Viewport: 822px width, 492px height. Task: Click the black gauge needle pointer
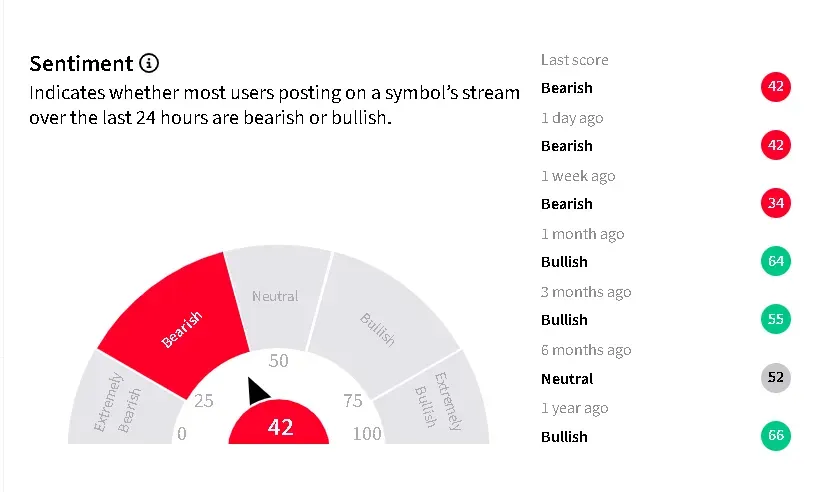(258, 391)
